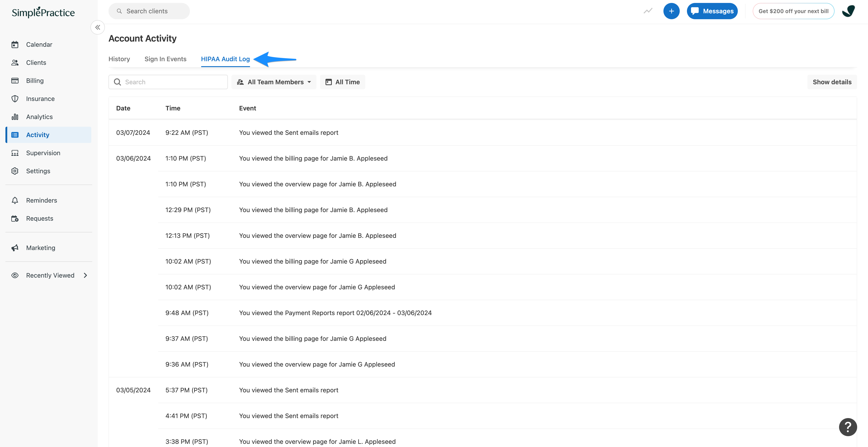
Task: Click Show details button
Action: coord(832,82)
